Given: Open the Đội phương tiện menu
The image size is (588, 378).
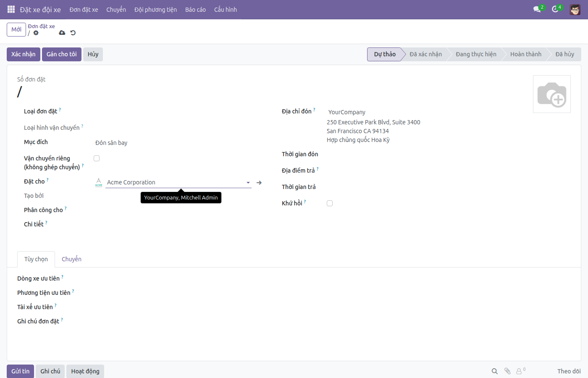Looking at the screenshot, I should coord(155,10).
